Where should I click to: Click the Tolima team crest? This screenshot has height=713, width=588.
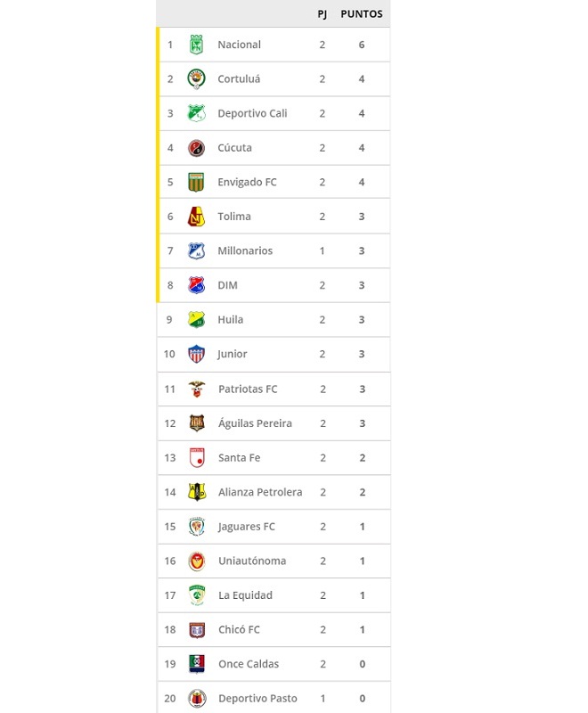click(196, 217)
